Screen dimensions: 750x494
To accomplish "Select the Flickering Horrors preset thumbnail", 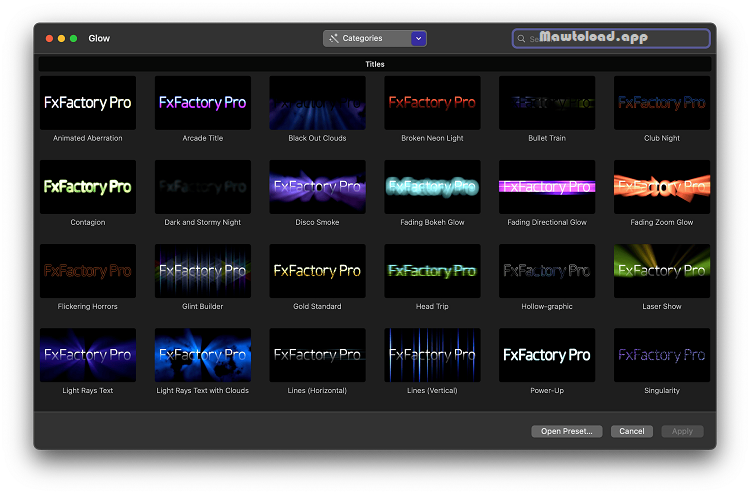I will pyautogui.click(x=88, y=271).
